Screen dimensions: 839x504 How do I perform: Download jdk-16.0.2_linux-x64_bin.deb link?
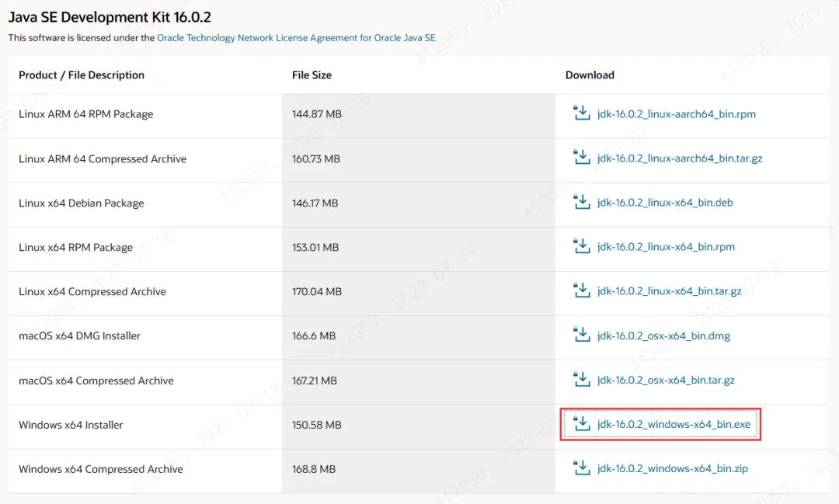coord(665,203)
